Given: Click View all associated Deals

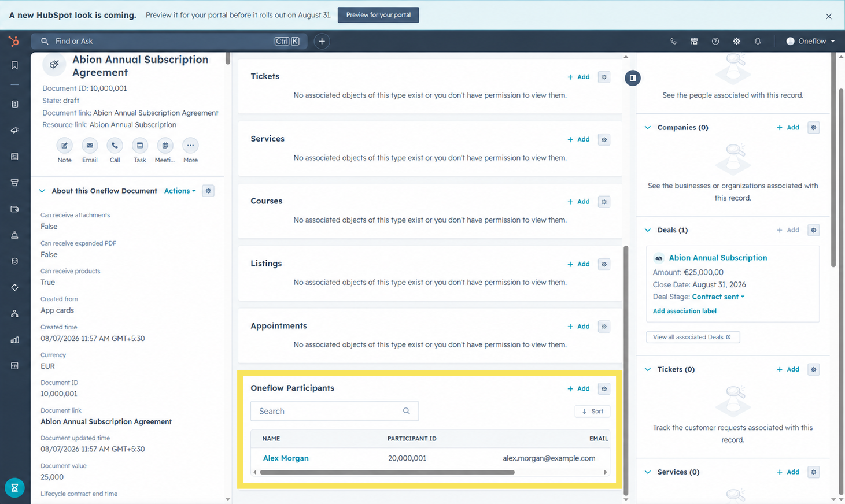Looking at the screenshot, I should pos(692,337).
